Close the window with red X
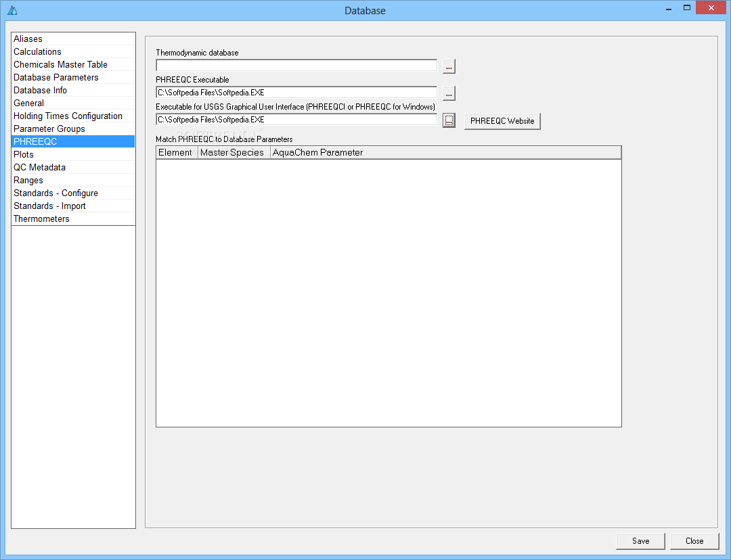This screenshot has height=560, width=731. tap(711, 8)
